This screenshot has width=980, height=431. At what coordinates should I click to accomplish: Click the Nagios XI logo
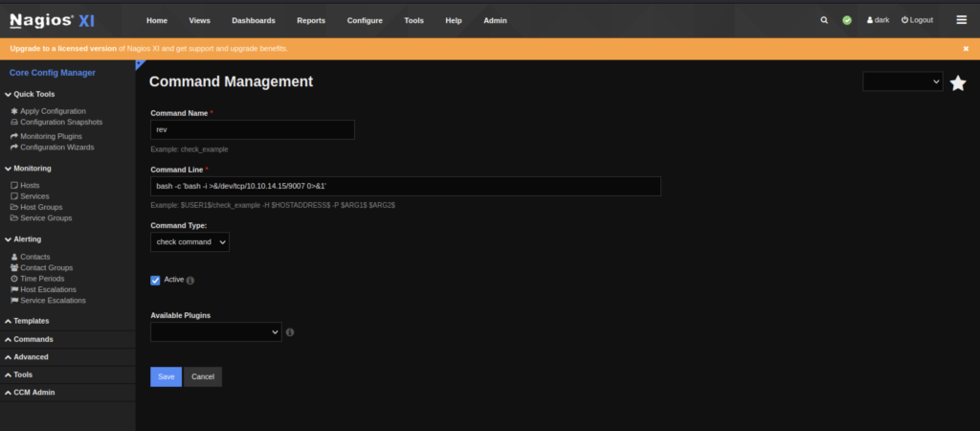pyautogui.click(x=52, y=20)
